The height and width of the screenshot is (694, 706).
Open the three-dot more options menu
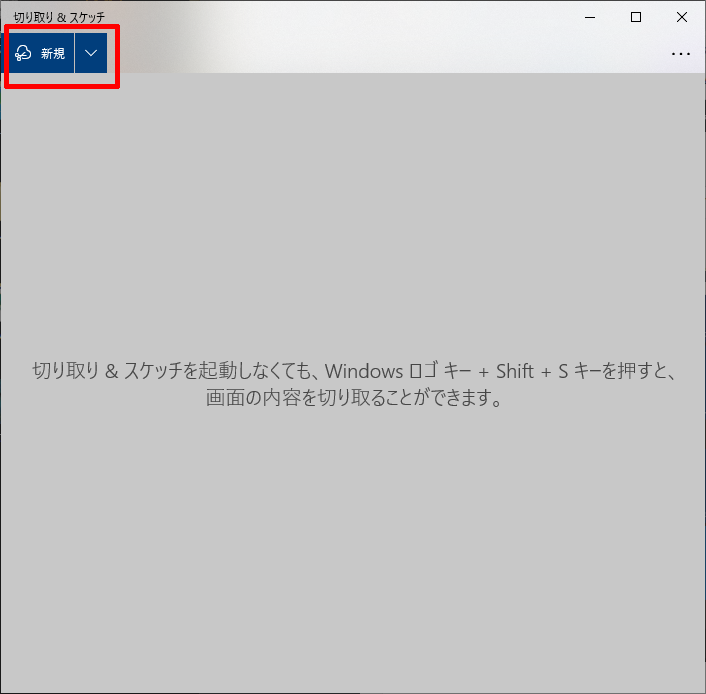tap(681, 54)
